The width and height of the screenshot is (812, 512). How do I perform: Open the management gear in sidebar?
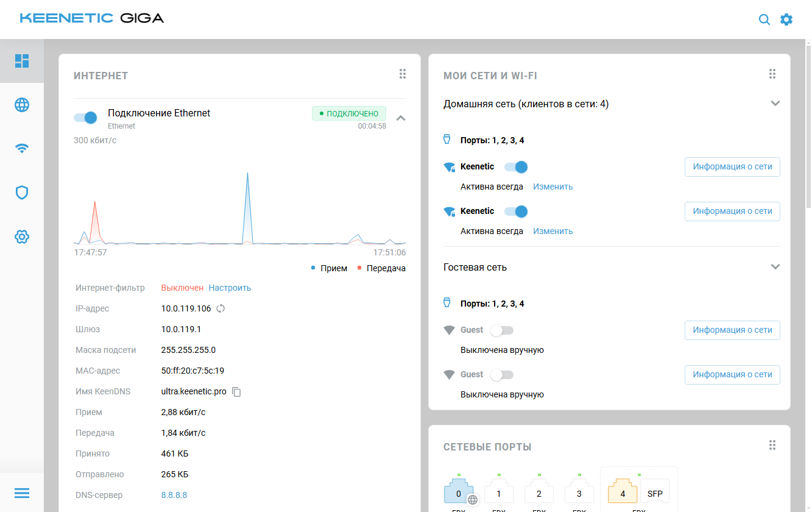(x=22, y=236)
